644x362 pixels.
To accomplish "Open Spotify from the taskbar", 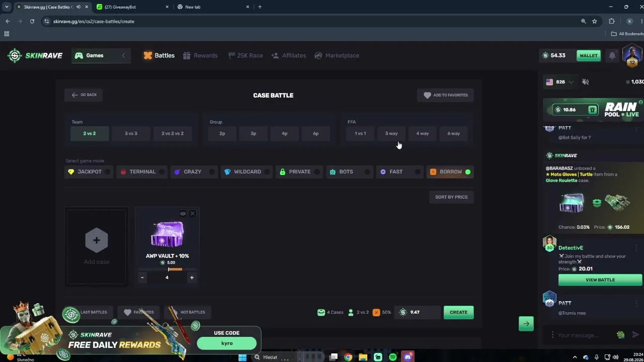I will [393, 357].
